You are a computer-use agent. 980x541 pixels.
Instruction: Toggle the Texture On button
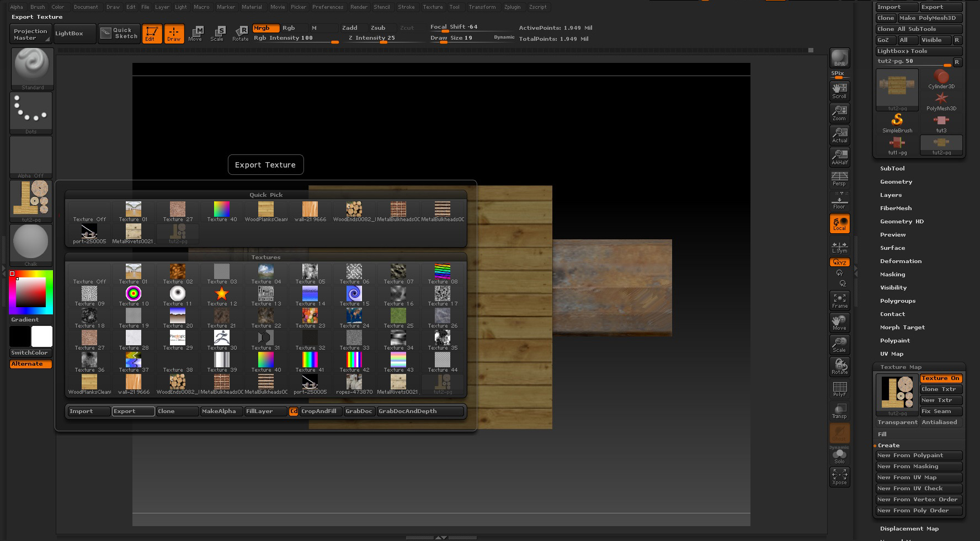[x=941, y=378]
